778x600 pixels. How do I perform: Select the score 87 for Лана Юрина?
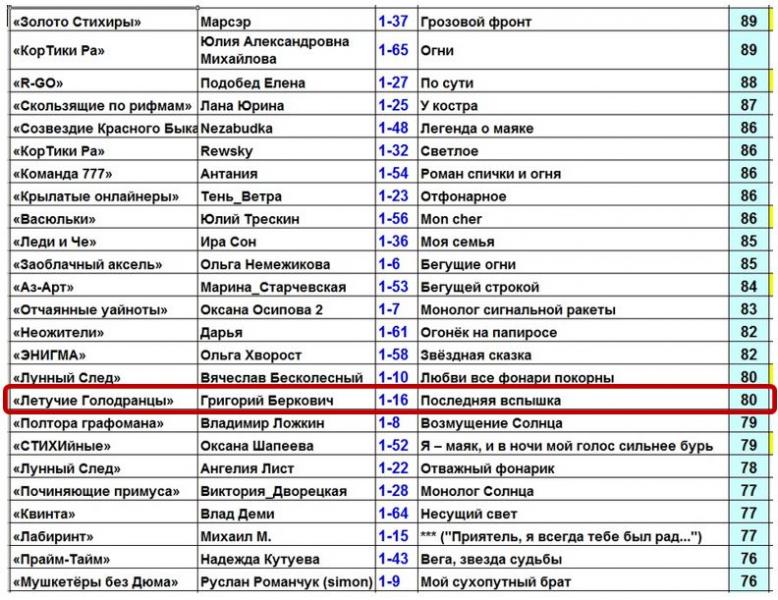pyautogui.click(x=748, y=105)
